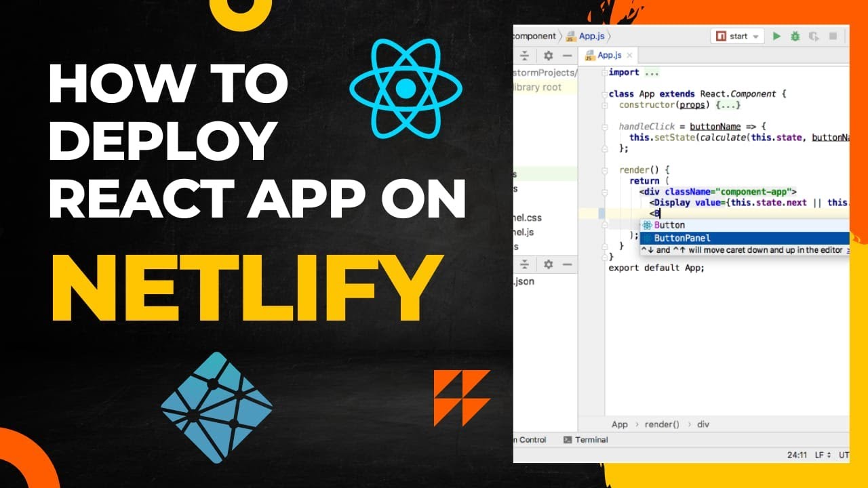The image size is (868, 488).
Task: Click 'this.setState(calculate' code line
Action: [739, 138]
